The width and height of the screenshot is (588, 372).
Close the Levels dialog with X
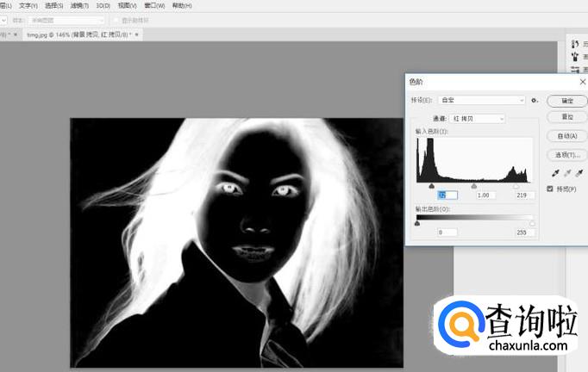click(x=582, y=82)
